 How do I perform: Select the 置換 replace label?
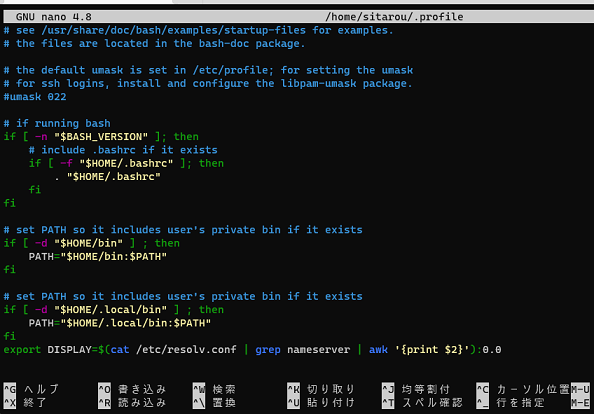[x=224, y=402]
